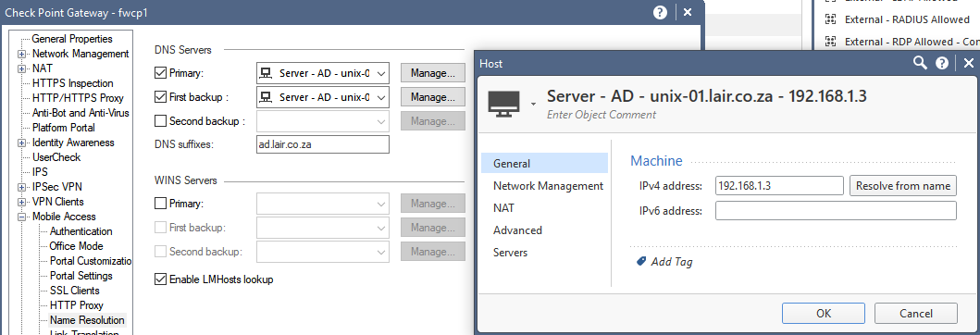Toggle the DNS Primary checkbox
Viewport: 980px width, 335px height.
click(x=160, y=73)
